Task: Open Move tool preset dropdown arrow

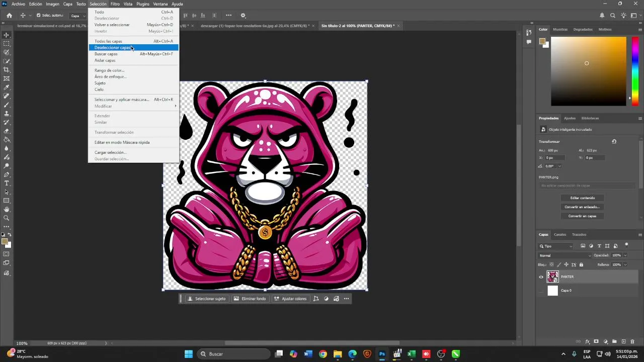Action: (x=30, y=16)
